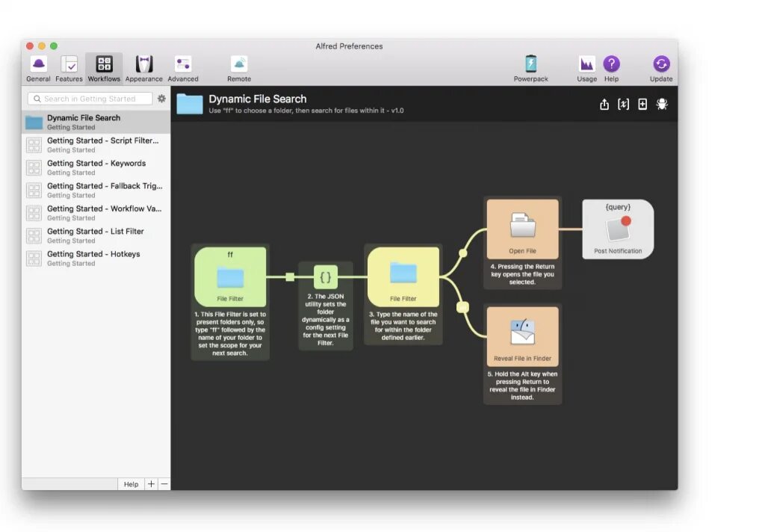
Task: Click the Script Filter workflow grid icon
Action: coord(34,145)
